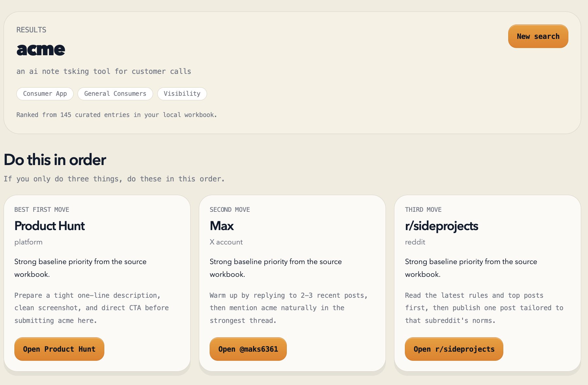
Task: Click the New search button
Action: (x=538, y=36)
